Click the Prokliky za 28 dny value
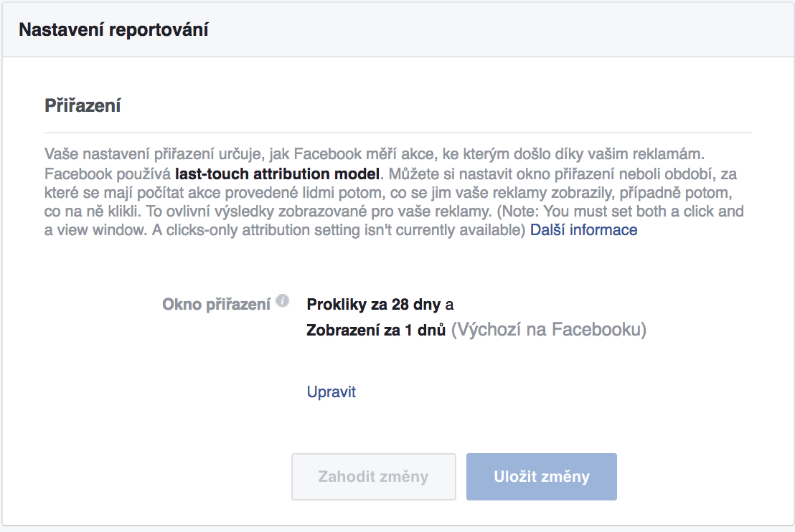The width and height of the screenshot is (795, 532). [x=374, y=304]
